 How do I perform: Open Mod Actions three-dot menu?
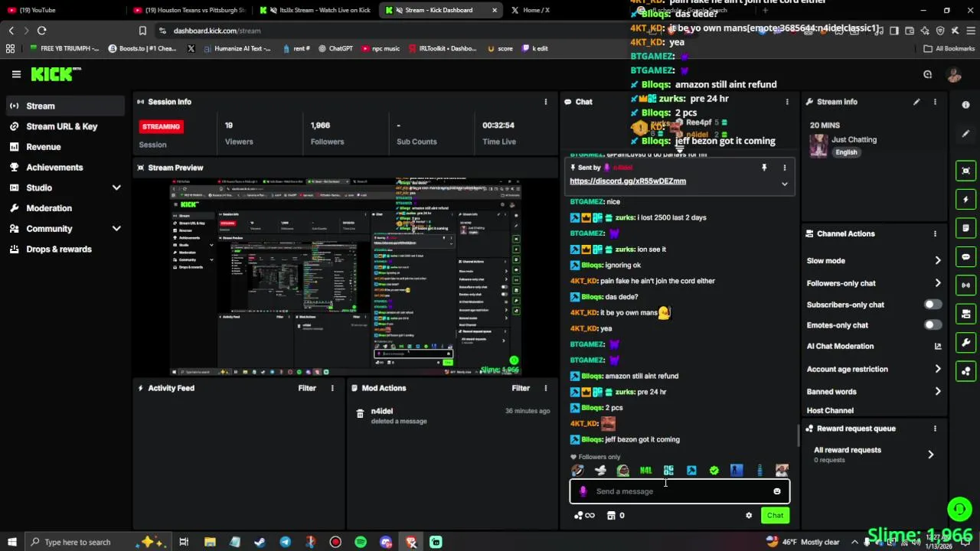coord(546,388)
